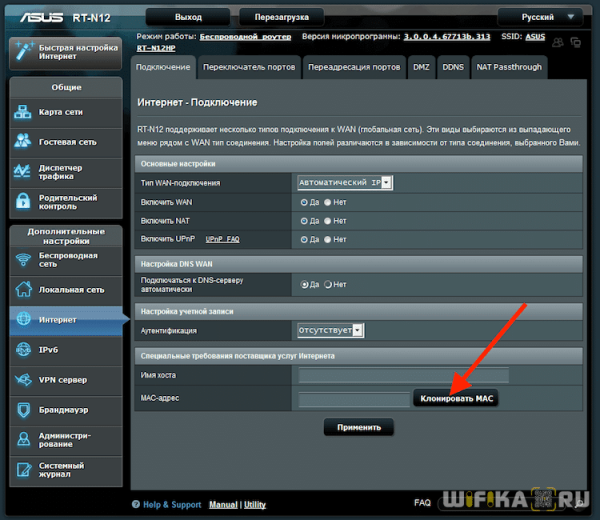This screenshot has width=600, height=520.
Task: Click the RT-N12HP link
Action: pyautogui.click(x=156, y=48)
